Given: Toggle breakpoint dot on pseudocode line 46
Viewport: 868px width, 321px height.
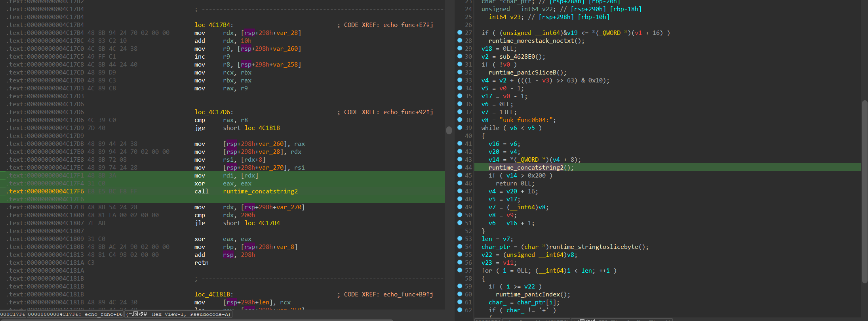Looking at the screenshot, I should [459, 183].
